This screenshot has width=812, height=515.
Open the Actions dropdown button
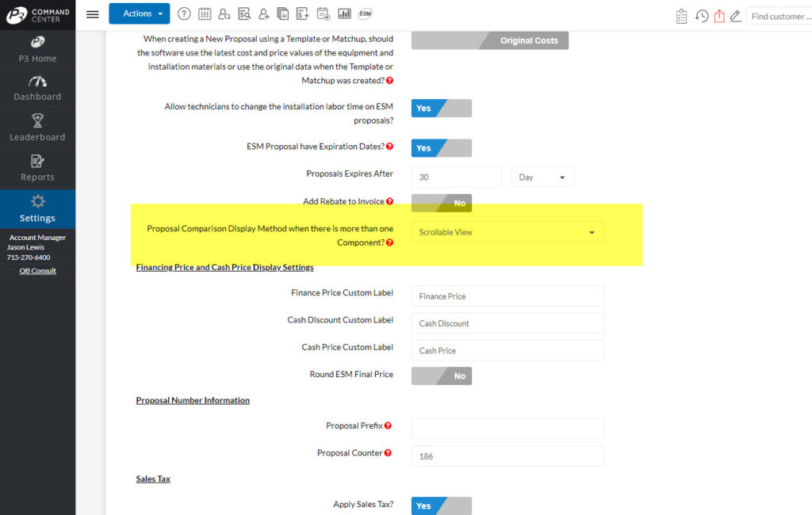pos(139,13)
